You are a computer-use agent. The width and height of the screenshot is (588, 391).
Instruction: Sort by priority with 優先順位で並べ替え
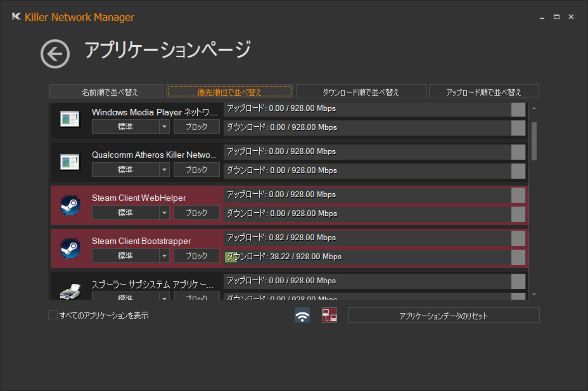[229, 92]
